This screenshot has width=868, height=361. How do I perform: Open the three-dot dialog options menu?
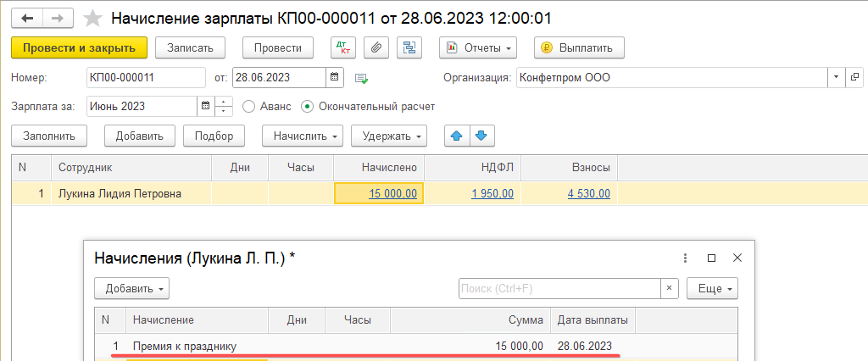pyautogui.click(x=686, y=258)
